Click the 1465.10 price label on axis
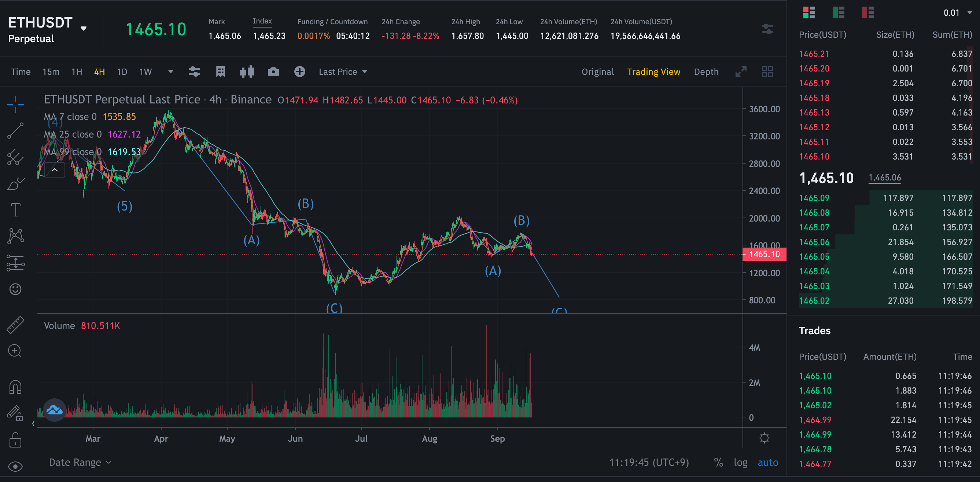This screenshot has height=482, width=980. pyautogui.click(x=764, y=254)
